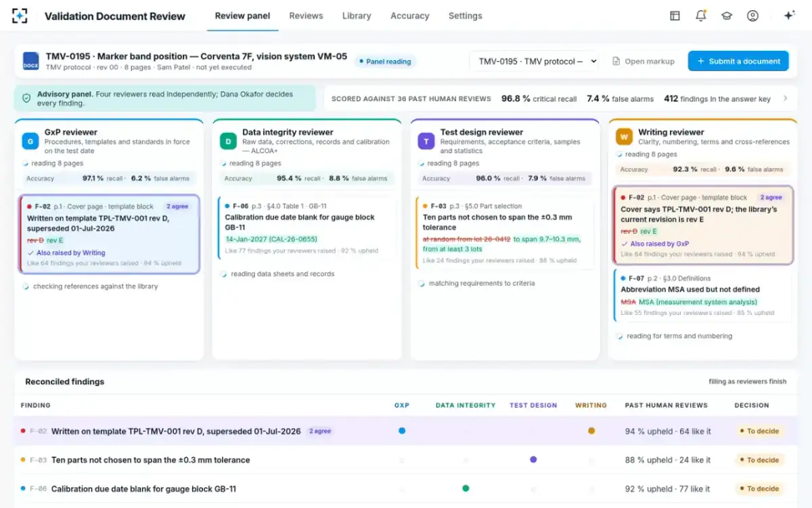Viewport: 812px width, 508px height.
Task: Click 'filling as reviewers finish' status text
Action: pyautogui.click(x=748, y=381)
